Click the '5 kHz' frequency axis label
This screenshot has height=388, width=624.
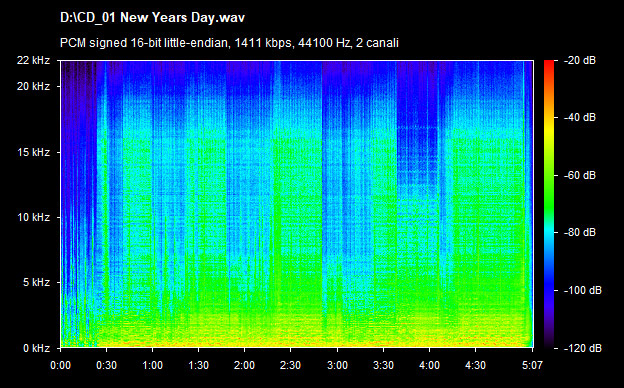36,283
